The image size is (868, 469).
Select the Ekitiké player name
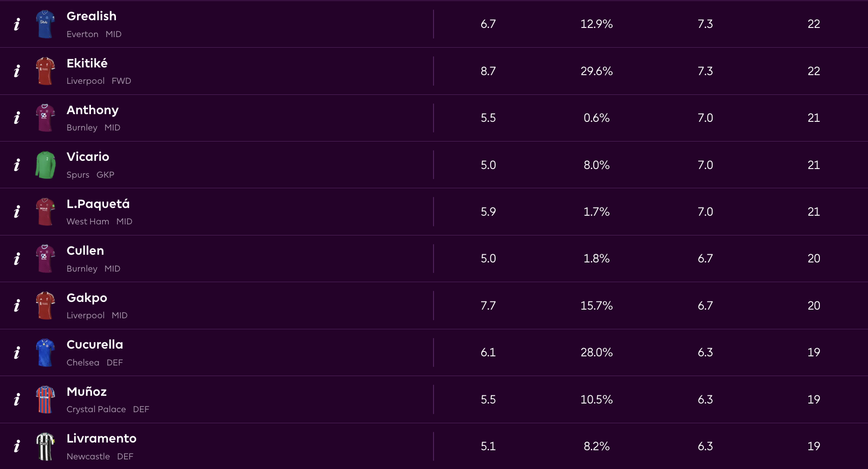(x=87, y=63)
